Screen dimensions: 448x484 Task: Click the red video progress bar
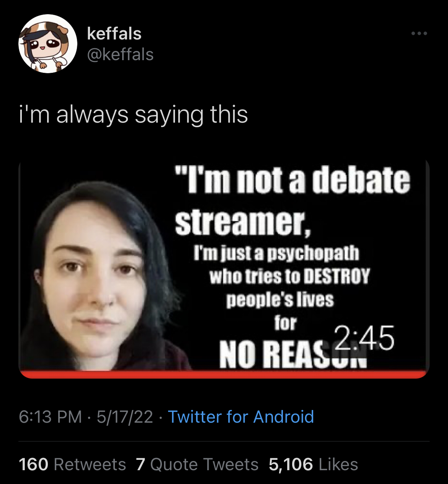[224, 374]
